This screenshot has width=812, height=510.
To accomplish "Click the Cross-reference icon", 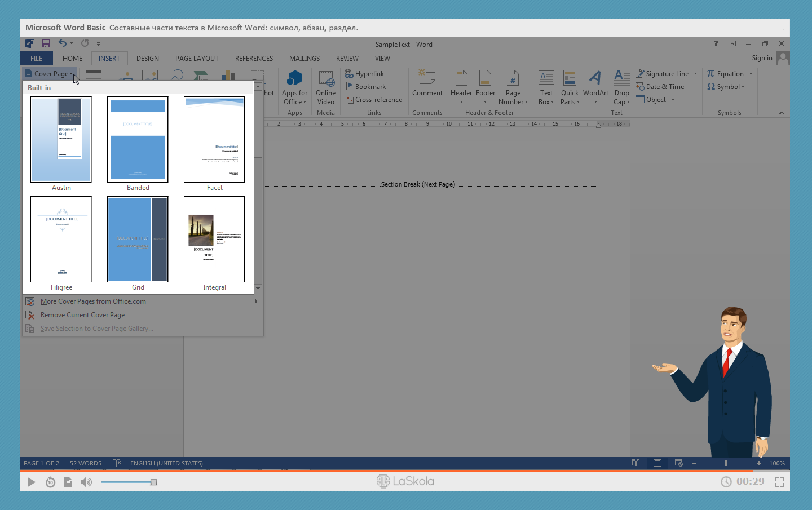I will (349, 100).
